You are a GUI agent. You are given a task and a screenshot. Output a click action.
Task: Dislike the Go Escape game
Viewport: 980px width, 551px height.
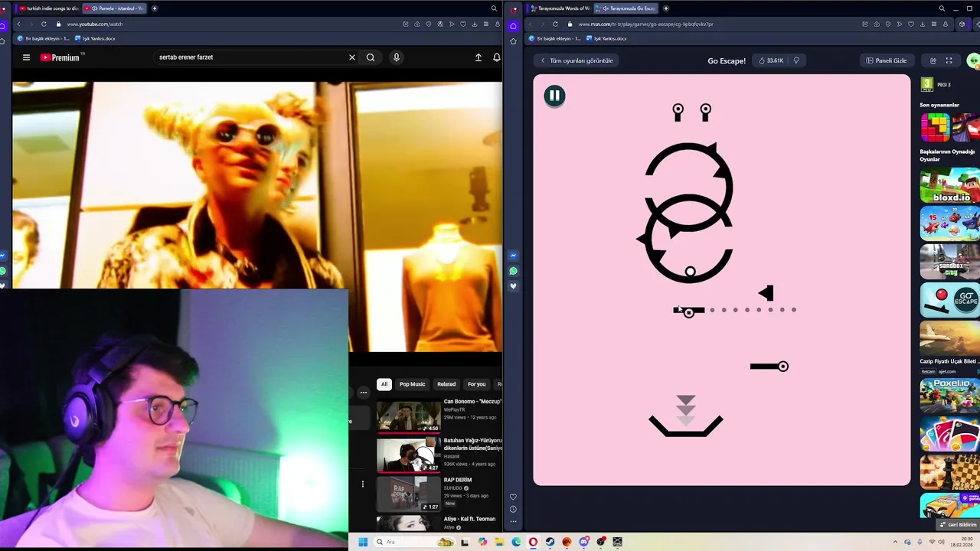tap(796, 60)
